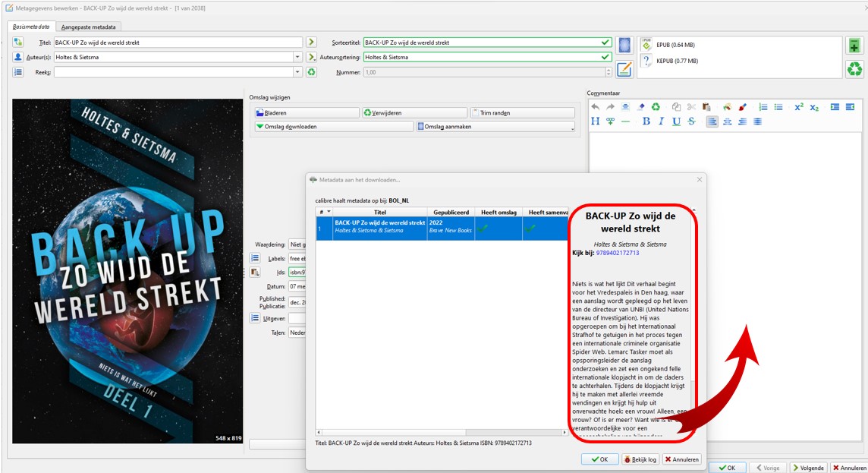Click the Verwijderen cover button
Viewport: 868px width, 473px height.
[x=414, y=113]
